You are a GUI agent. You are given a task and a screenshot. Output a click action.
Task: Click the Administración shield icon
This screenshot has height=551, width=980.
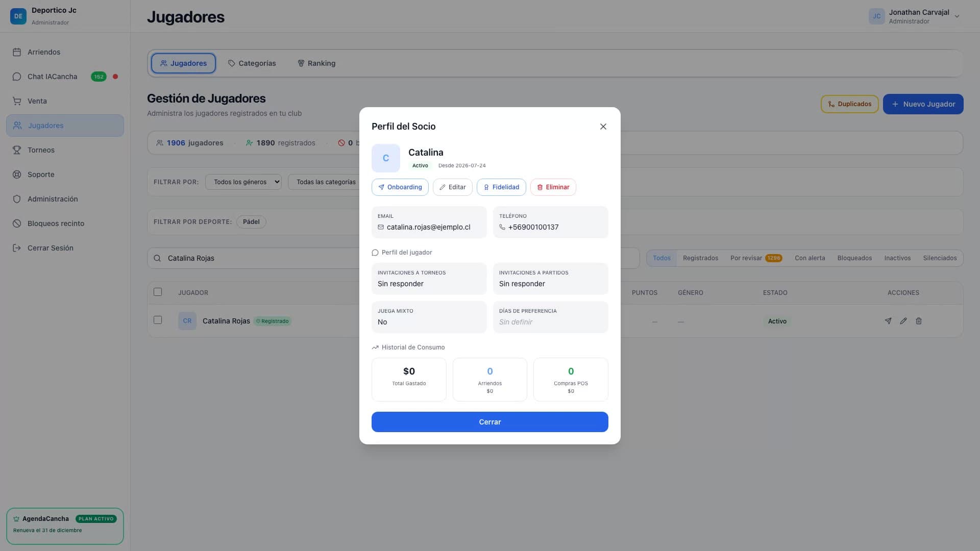(17, 199)
